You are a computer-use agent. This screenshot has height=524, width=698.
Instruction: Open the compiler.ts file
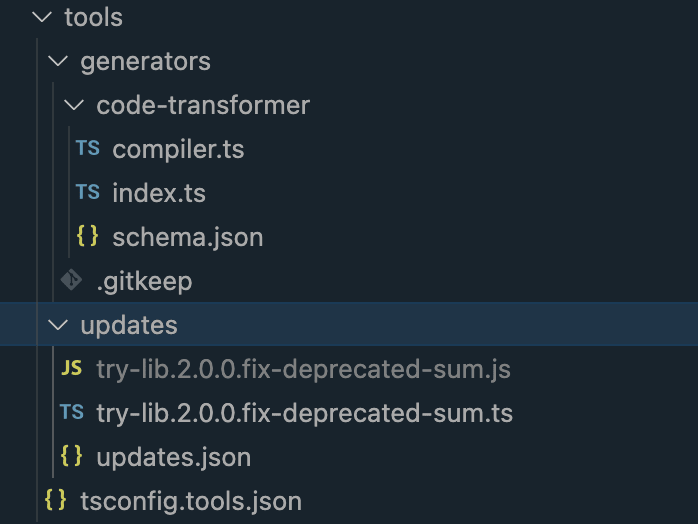coord(178,149)
